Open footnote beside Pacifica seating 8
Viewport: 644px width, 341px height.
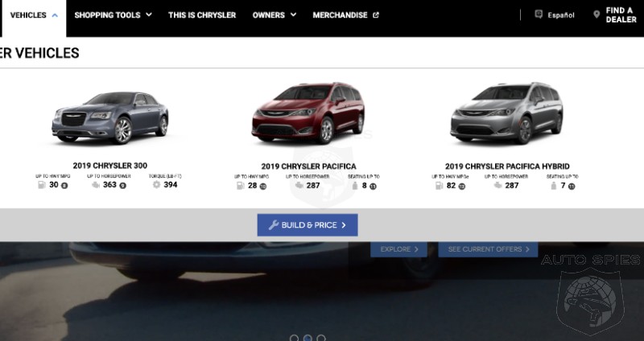[373, 187]
